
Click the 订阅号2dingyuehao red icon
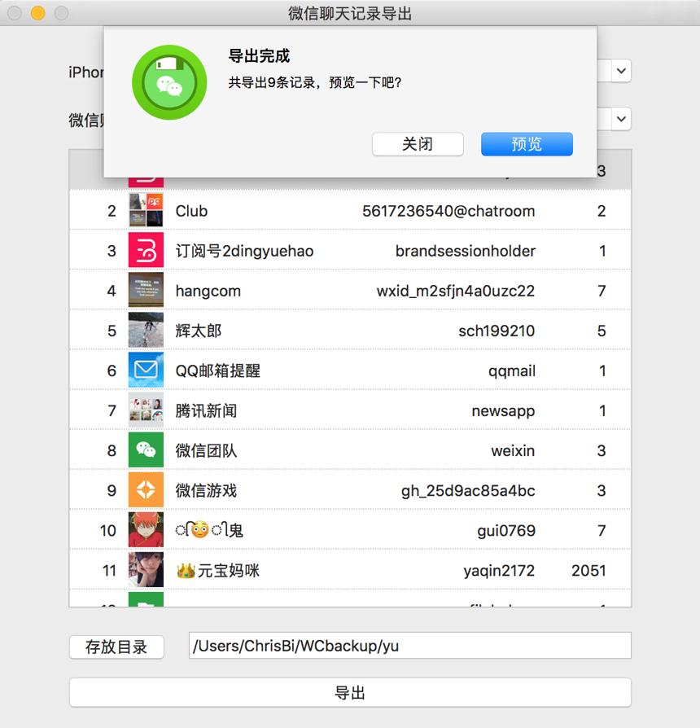[x=146, y=250]
